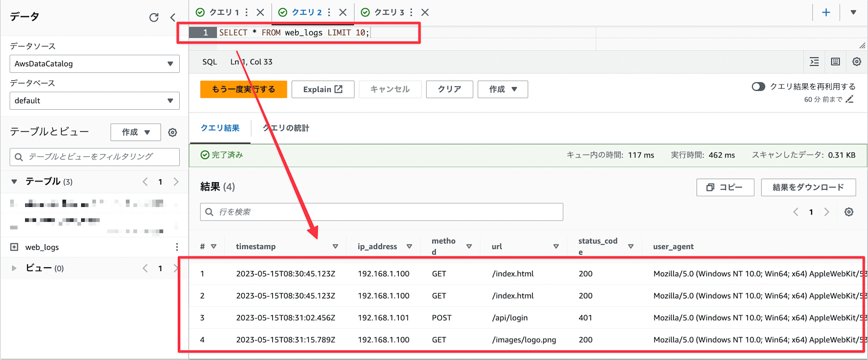The width and height of the screenshot is (868, 360).
Task: Select the 401 status code cell
Action: [585, 317]
